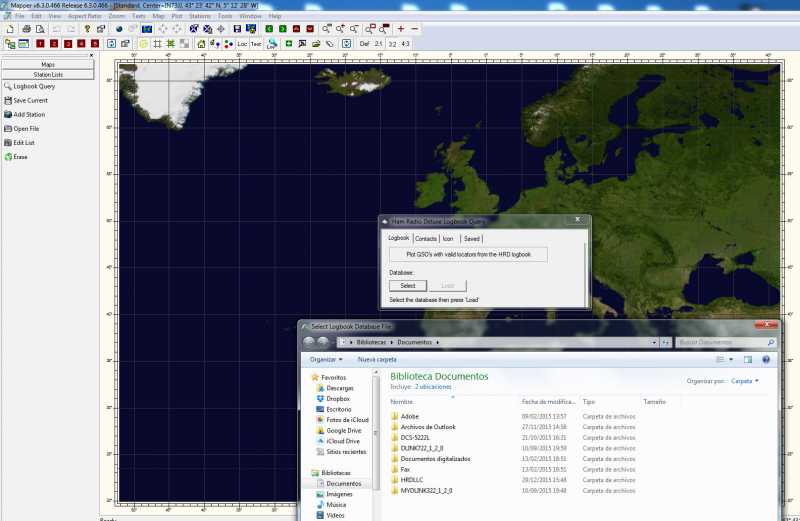Open the Organizar dropdown in file dialog
800x521 pixels.
pos(326,360)
